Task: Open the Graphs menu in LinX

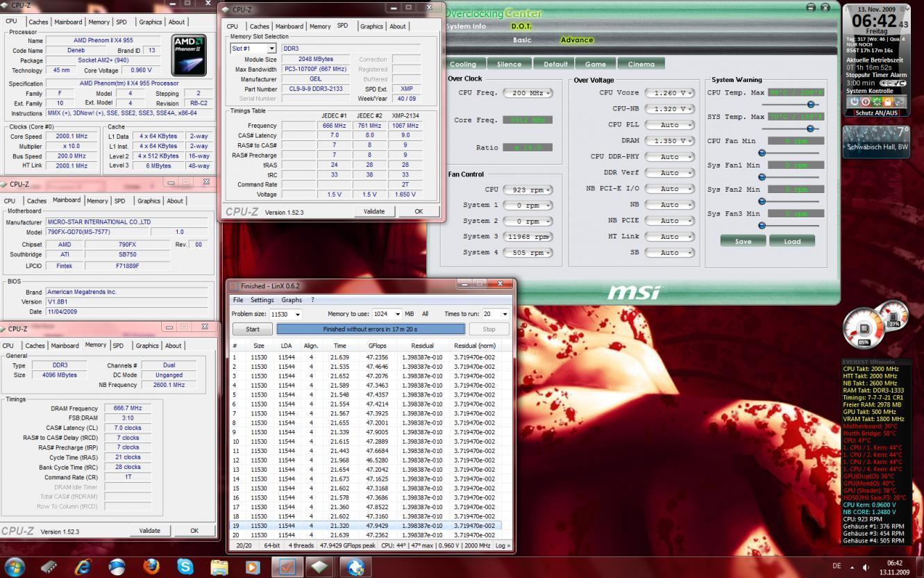Action: (x=292, y=300)
